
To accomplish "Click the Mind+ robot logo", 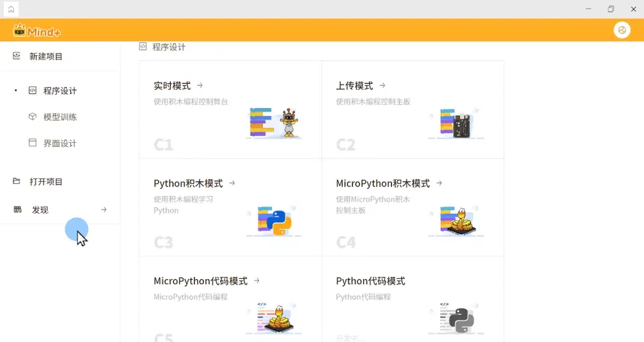I will point(19,31).
